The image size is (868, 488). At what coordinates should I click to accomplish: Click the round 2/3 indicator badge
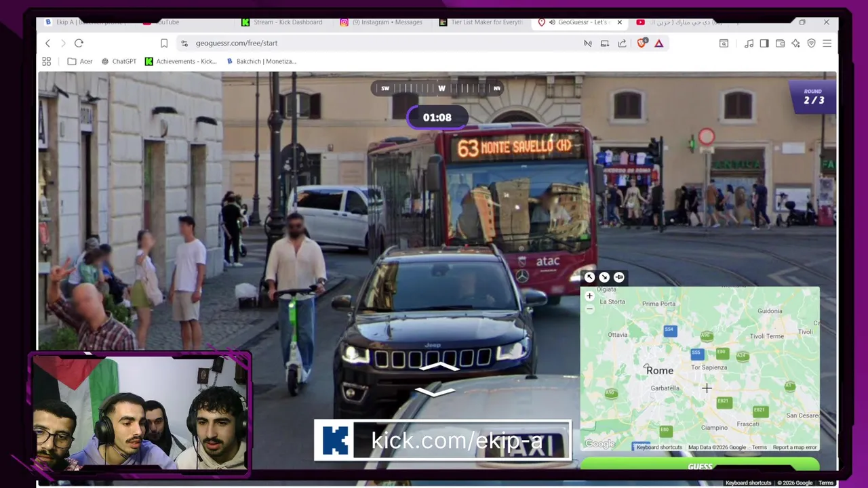click(813, 97)
